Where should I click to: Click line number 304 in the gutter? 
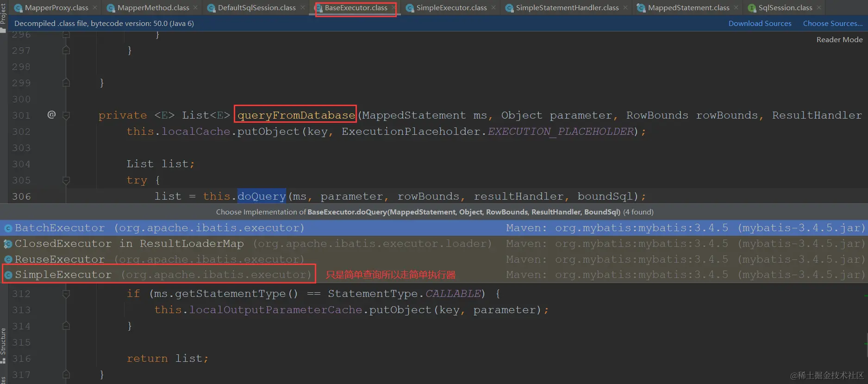(21, 164)
